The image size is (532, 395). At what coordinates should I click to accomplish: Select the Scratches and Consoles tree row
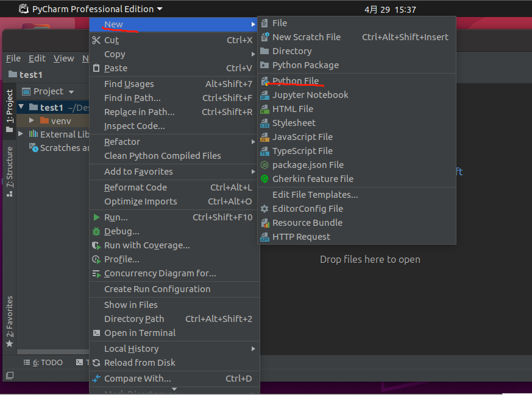pos(54,148)
